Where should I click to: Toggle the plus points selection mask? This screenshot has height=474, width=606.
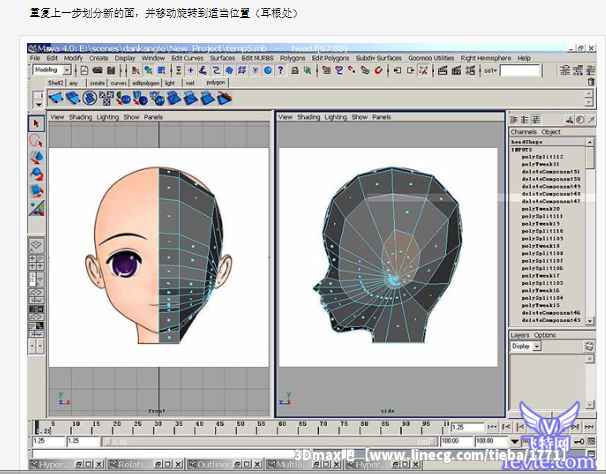191,70
